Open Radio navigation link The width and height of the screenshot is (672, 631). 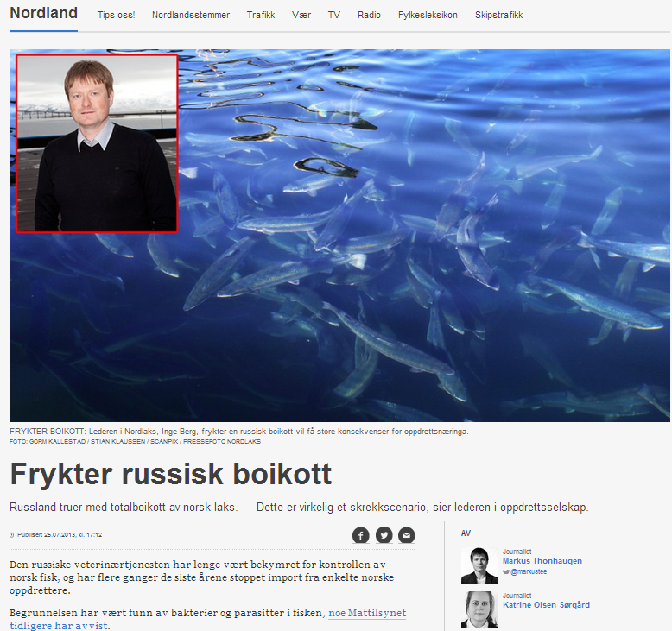click(x=369, y=15)
